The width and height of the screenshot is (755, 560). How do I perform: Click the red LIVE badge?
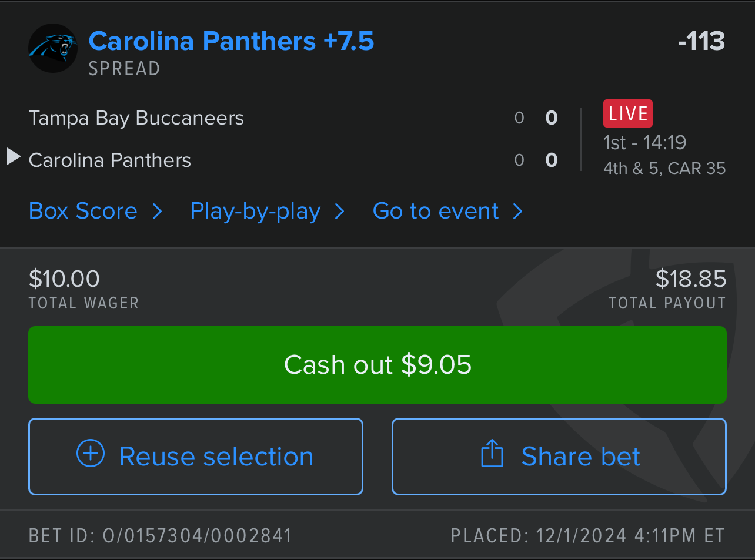click(x=627, y=113)
